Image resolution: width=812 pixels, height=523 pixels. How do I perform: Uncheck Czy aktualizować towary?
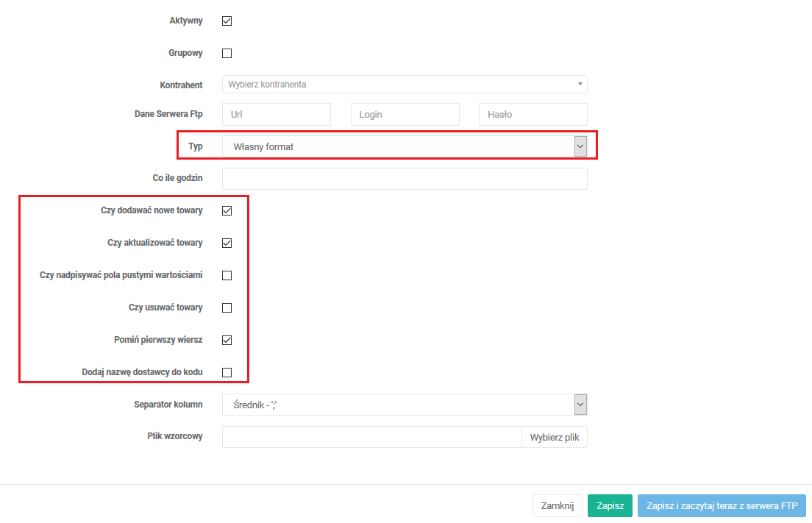[x=227, y=243]
